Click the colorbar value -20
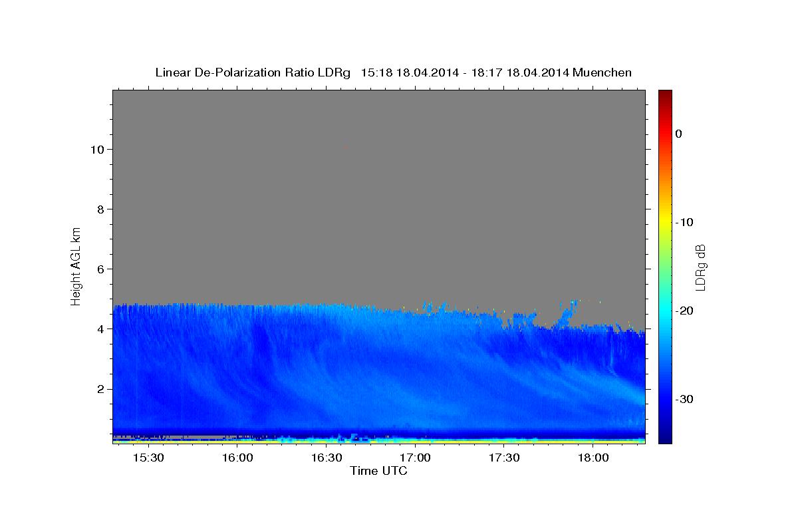This screenshot has width=798, height=532. point(684,311)
